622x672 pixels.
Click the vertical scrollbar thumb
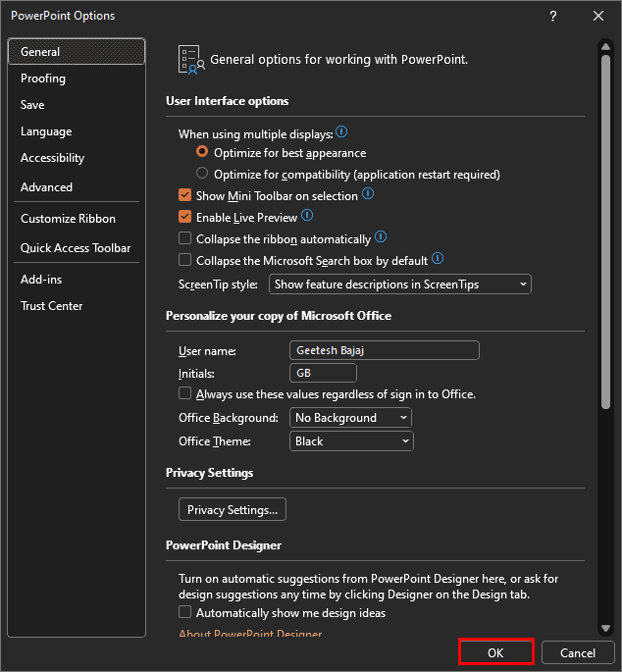coord(605,232)
